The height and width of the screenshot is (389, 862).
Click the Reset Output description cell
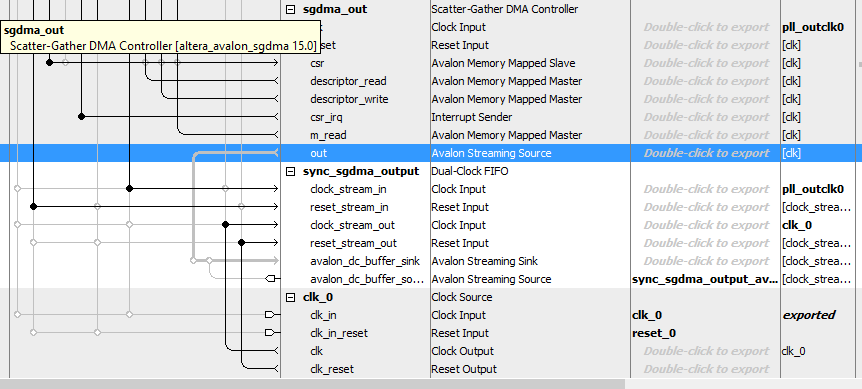(x=464, y=369)
